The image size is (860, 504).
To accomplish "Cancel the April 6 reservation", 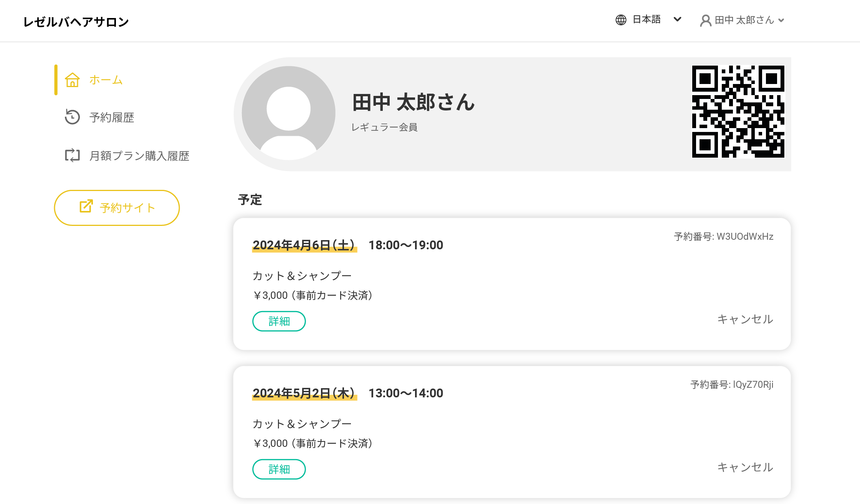I will click(x=745, y=319).
